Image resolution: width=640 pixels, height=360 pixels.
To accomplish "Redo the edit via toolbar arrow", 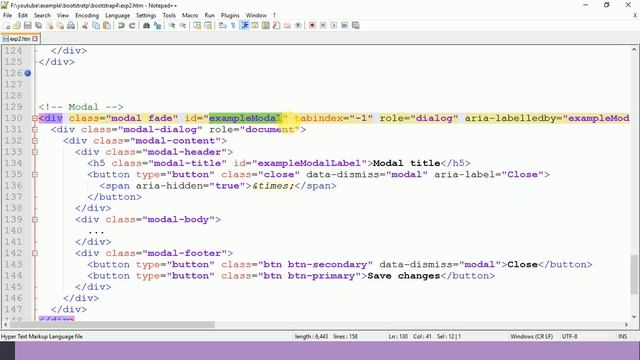I will (132, 25).
